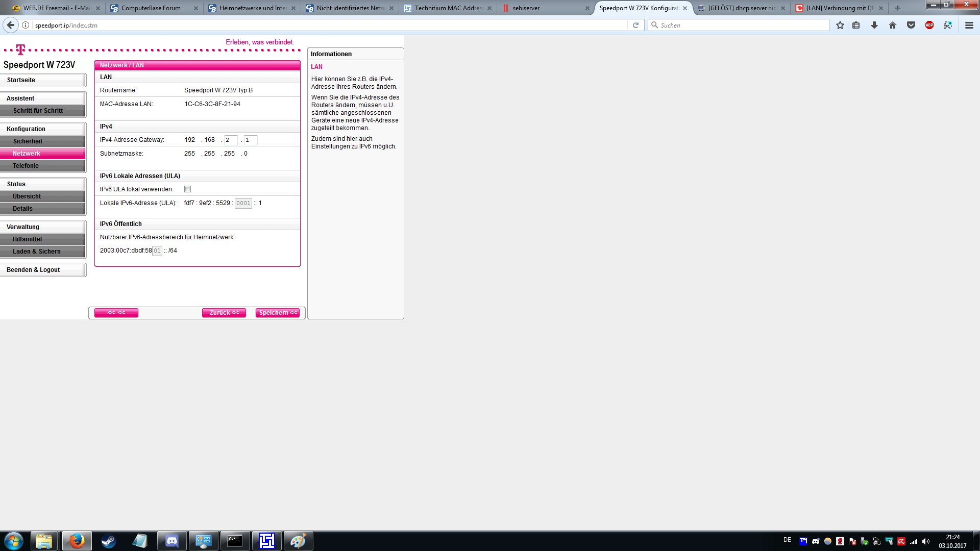Switch to Technitium MAC Address tab
Screen dimensions: 980x551
tap(447, 8)
